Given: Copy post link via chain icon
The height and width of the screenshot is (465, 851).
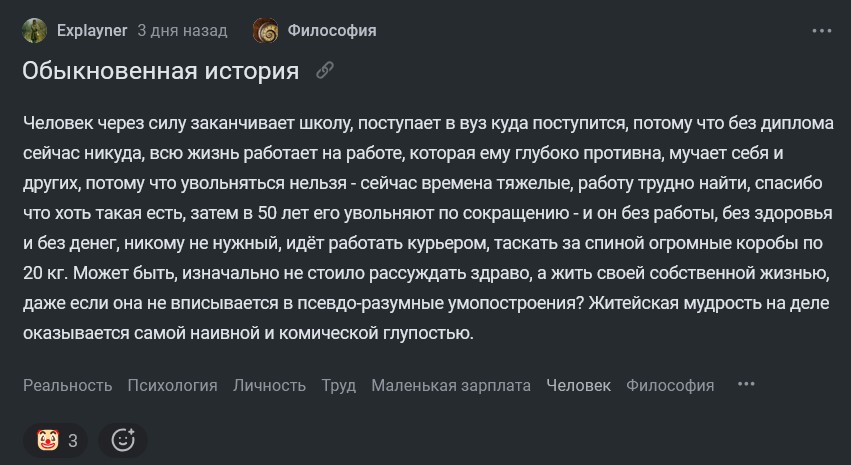Looking at the screenshot, I should pyautogui.click(x=325, y=71).
